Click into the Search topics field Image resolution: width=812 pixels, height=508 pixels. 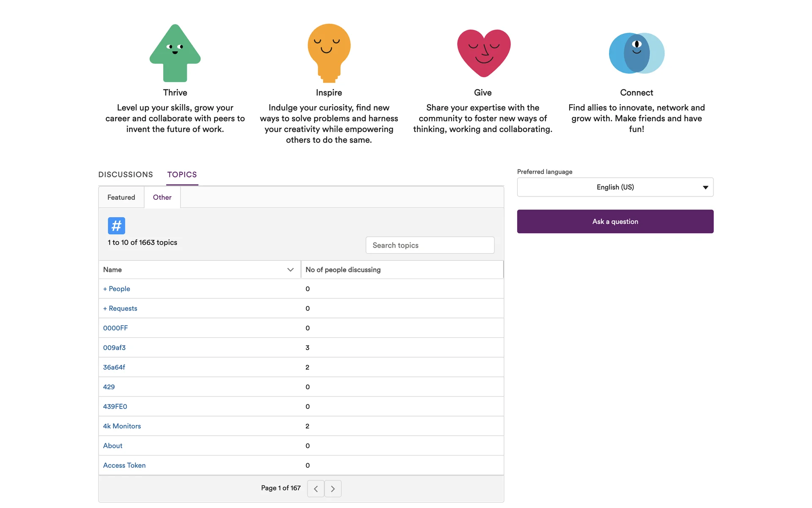(x=430, y=245)
